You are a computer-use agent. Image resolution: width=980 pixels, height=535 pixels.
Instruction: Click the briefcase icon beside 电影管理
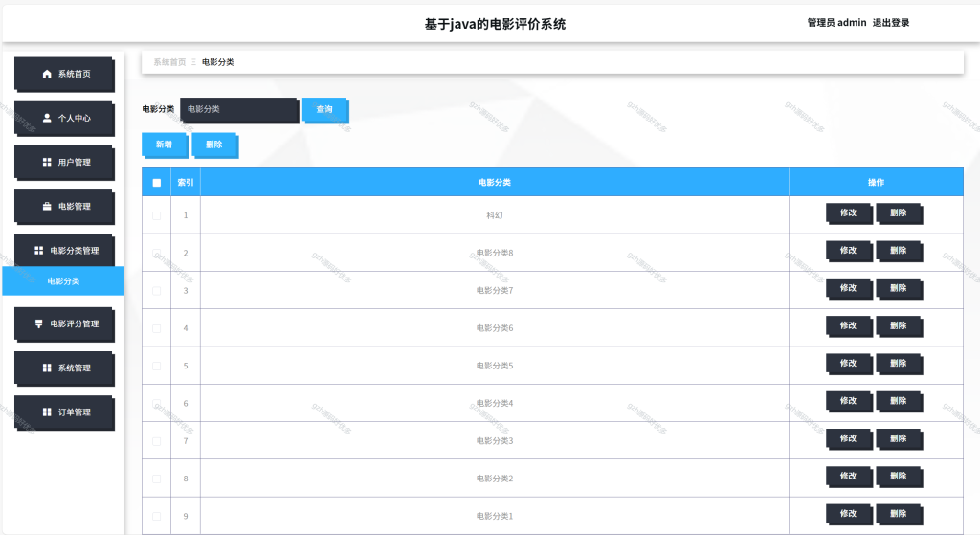pyautogui.click(x=47, y=207)
